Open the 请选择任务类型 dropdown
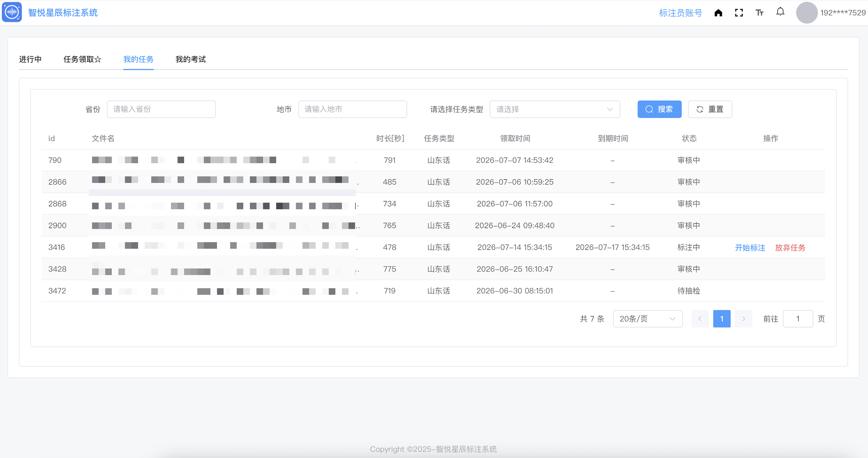Image resolution: width=868 pixels, height=458 pixels. click(x=555, y=109)
